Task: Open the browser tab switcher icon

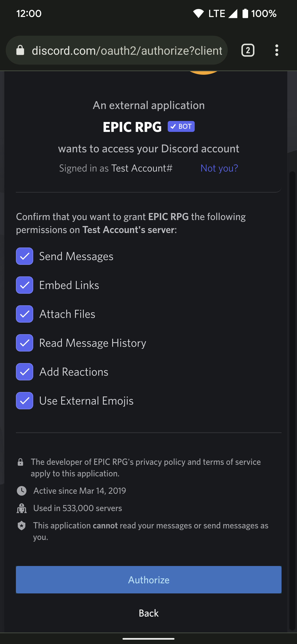Action: (x=248, y=50)
